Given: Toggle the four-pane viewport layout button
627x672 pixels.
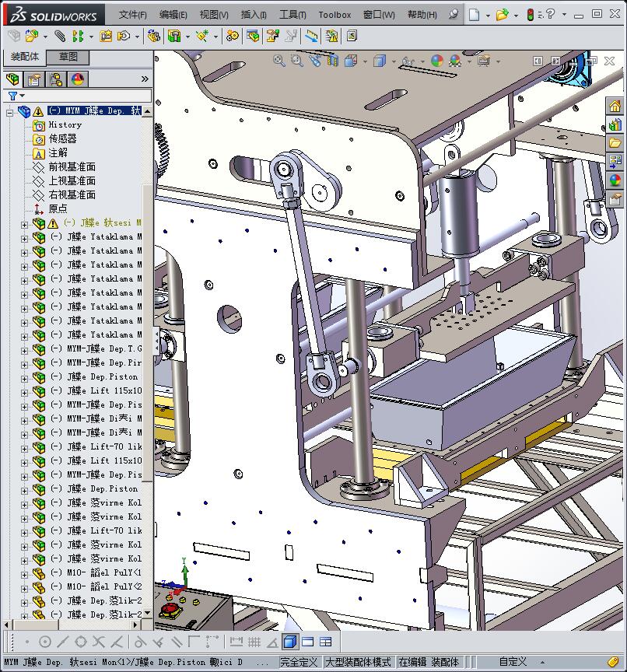Looking at the screenshot, I should [326, 642].
